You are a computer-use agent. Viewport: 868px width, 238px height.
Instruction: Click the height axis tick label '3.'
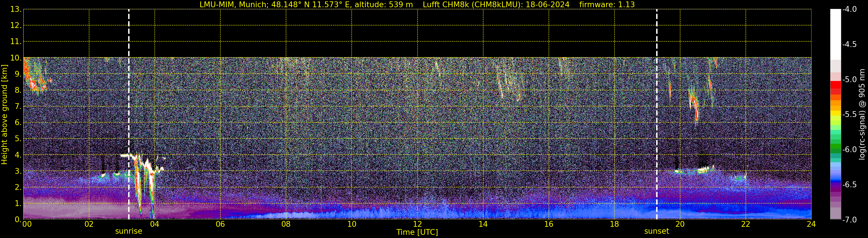click(18, 171)
